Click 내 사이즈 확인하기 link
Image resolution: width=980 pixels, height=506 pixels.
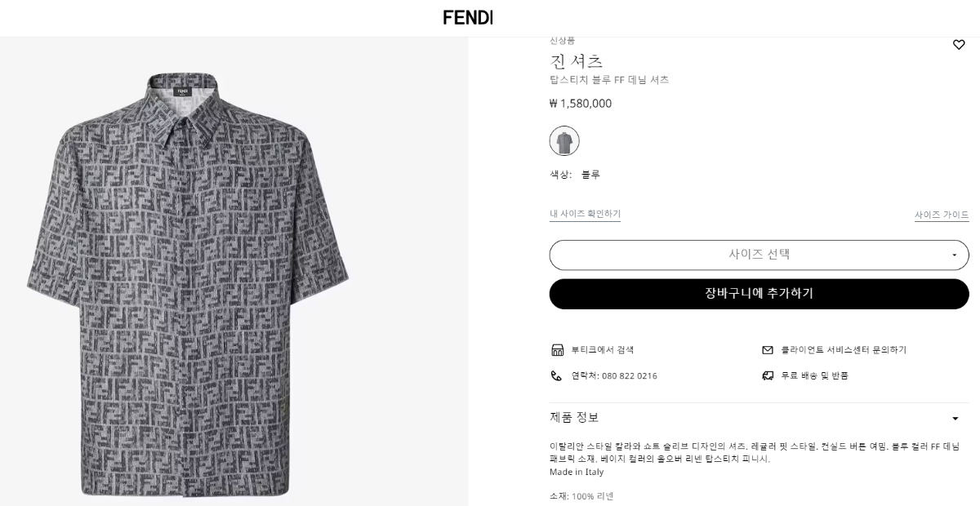585,215
